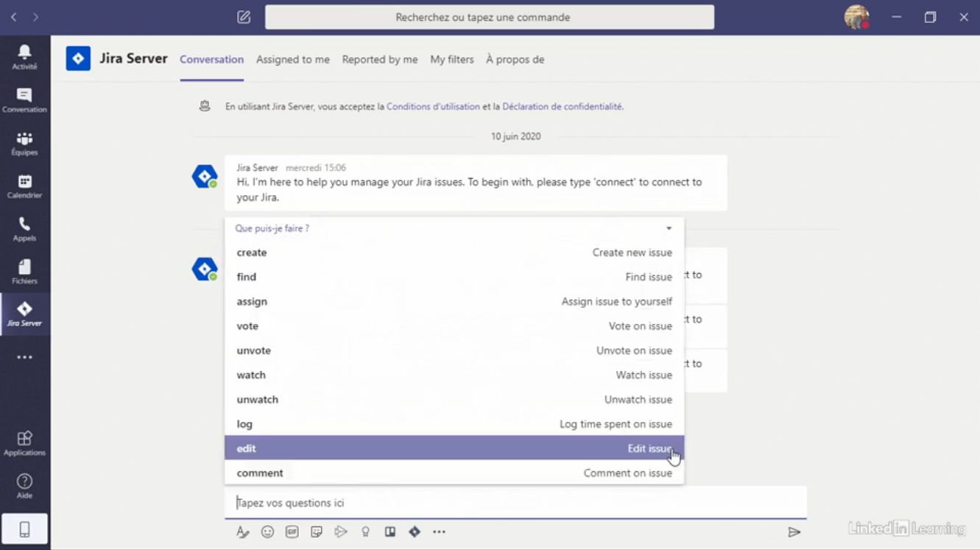Open the sticker picker
This screenshot has height=550, width=980.
coord(317,532)
